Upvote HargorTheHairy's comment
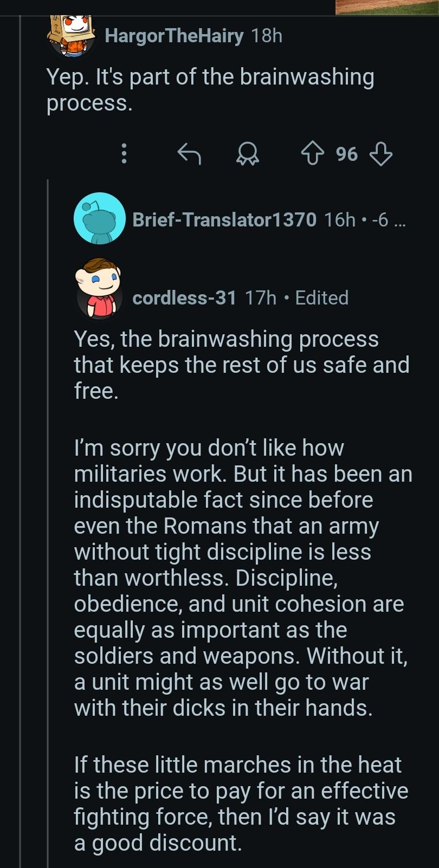 (313, 154)
